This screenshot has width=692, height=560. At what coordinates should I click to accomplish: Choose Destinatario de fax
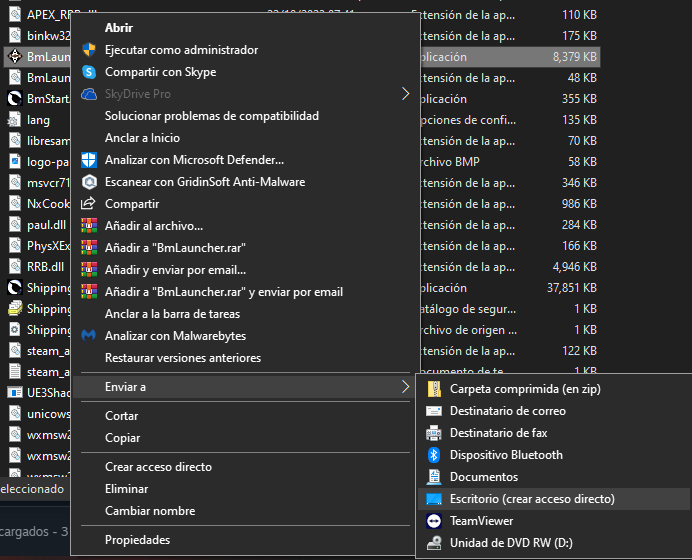point(499,433)
